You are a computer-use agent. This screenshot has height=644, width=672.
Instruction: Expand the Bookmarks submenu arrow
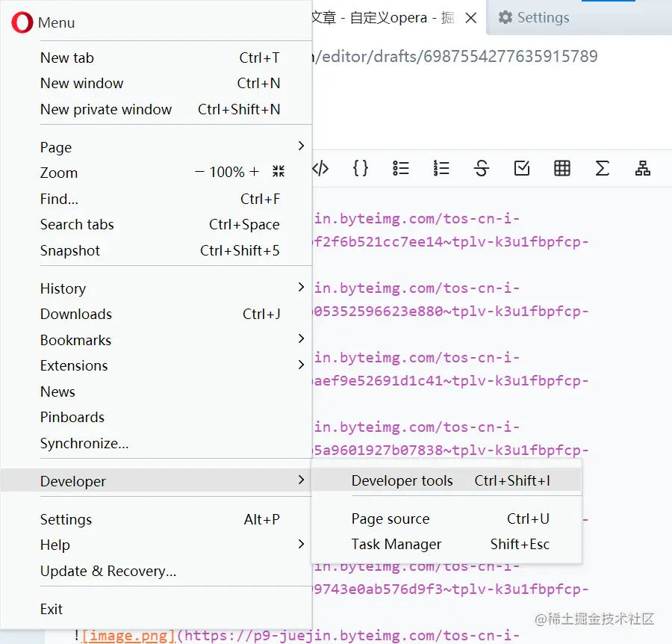point(302,338)
